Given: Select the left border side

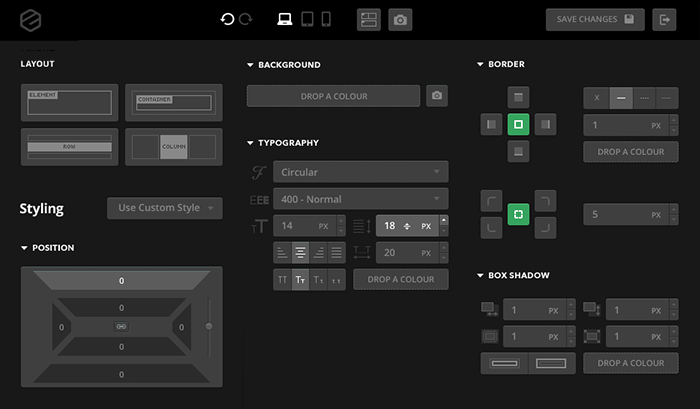Looking at the screenshot, I should point(492,125).
